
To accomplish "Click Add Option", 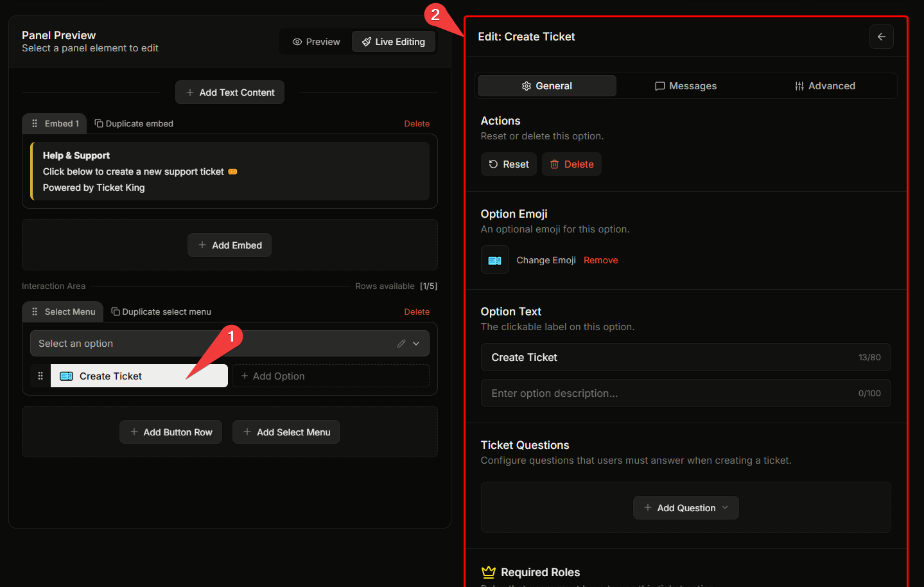I will [331, 376].
